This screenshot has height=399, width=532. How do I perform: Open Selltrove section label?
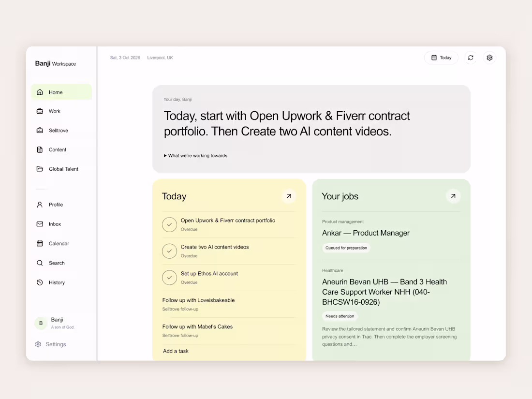tap(59, 130)
